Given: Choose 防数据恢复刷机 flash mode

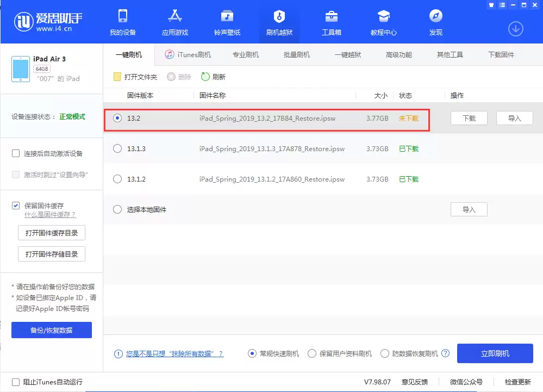Looking at the screenshot, I should pyautogui.click(x=385, y=353).
